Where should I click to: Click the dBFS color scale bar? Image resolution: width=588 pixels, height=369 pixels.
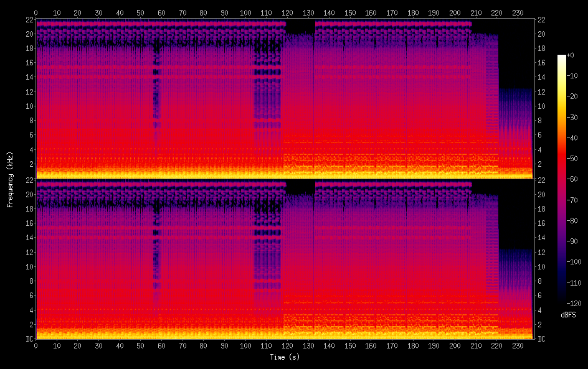[x=562, y=179]
